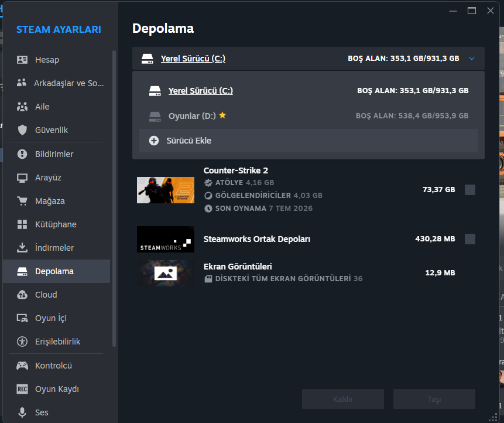504x423 pixels.
Task: Click the Güvenlik shield icon
Action: 22,130
